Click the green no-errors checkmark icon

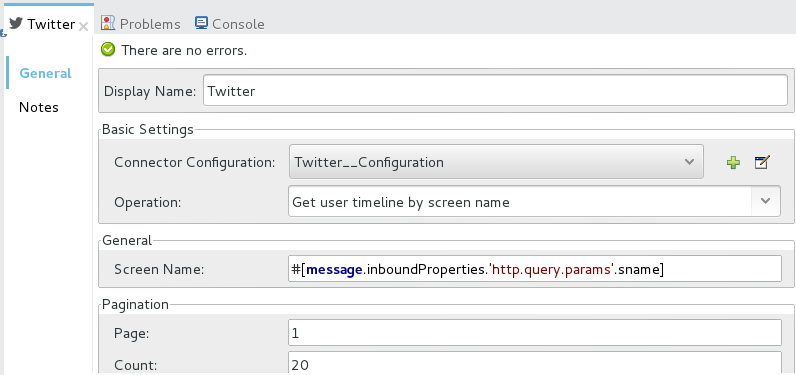108,50
